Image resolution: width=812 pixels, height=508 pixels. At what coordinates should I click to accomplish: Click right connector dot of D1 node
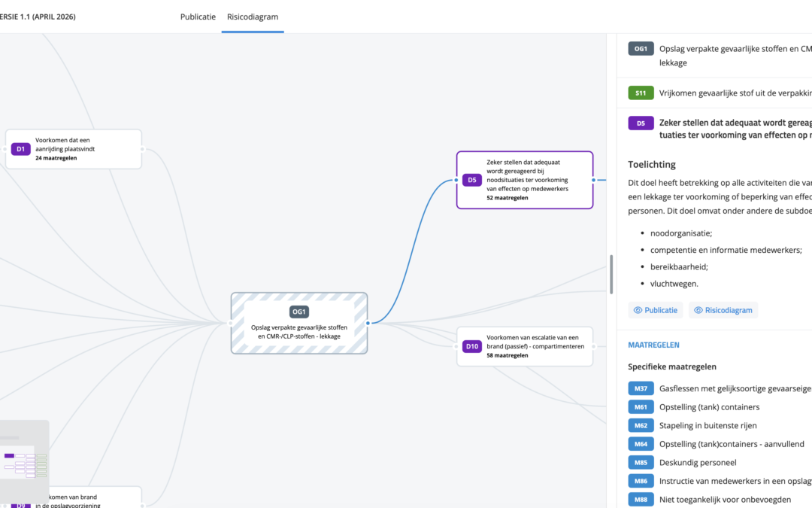point(142,149)
